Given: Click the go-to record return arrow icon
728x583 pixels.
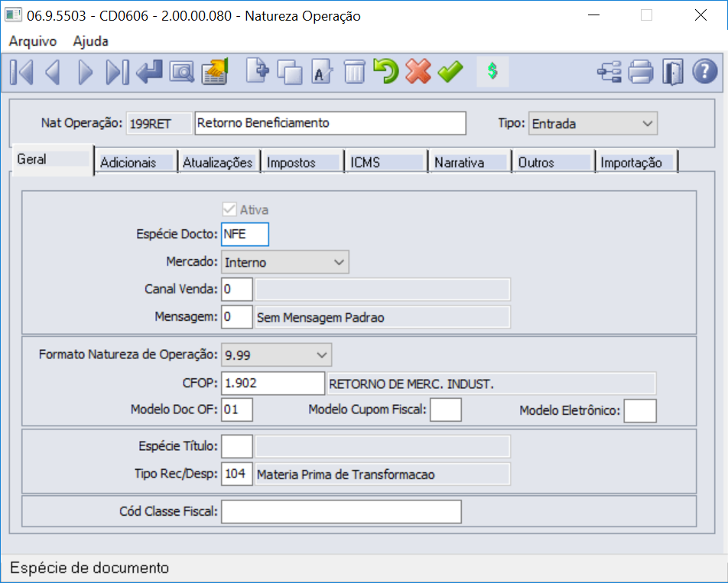Looking at the screenshot, I should tap(150, 72).
